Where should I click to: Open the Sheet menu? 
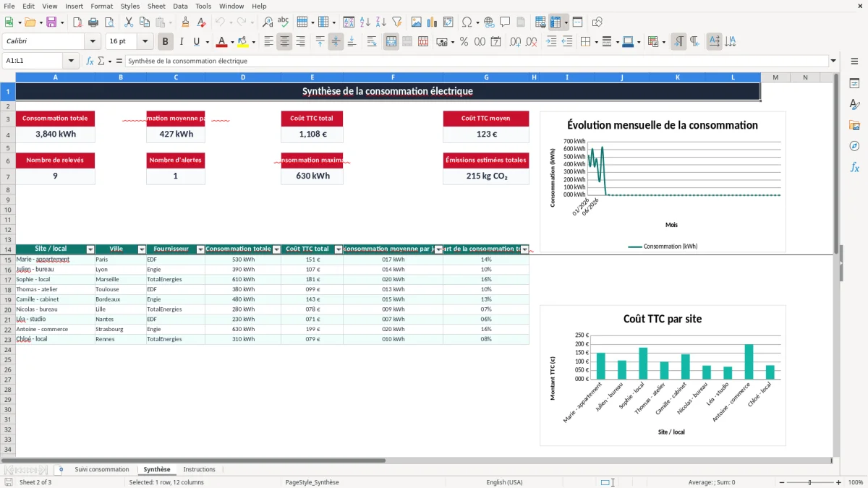[156, 6]
